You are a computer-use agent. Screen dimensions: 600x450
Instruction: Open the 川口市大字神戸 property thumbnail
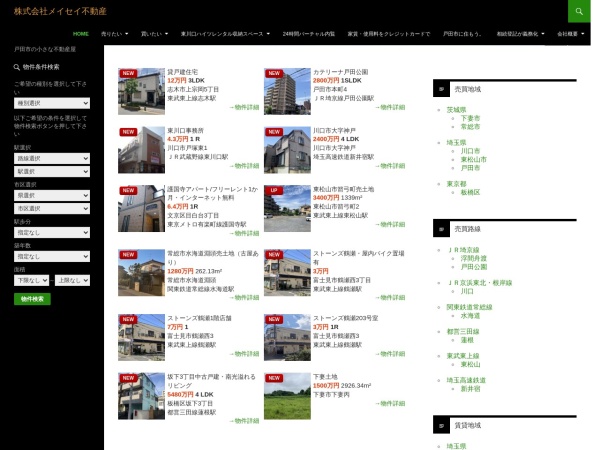pos(287,150)
